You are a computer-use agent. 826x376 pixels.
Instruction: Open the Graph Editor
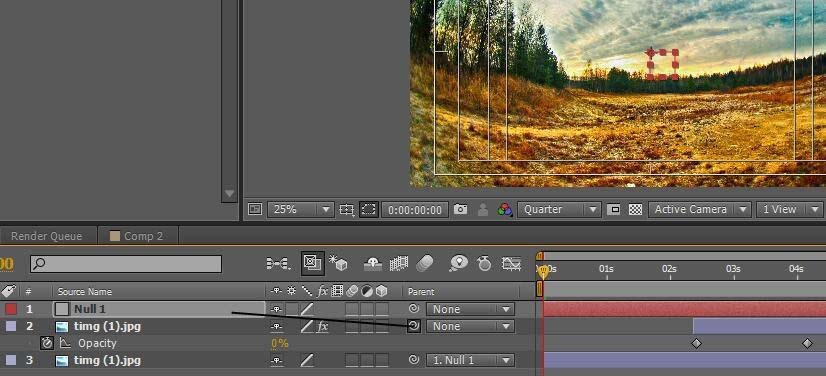pyautogui.click(x=511, y=263)
